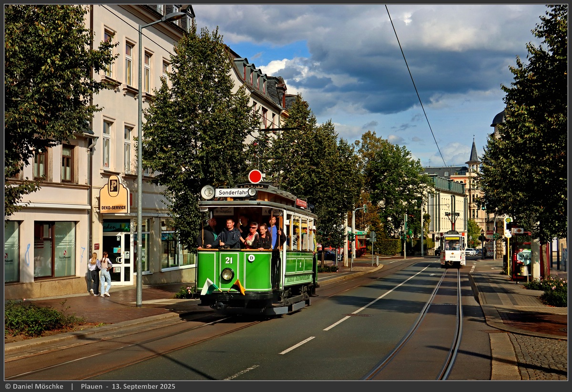Click the street lamp head above the building

174,17
